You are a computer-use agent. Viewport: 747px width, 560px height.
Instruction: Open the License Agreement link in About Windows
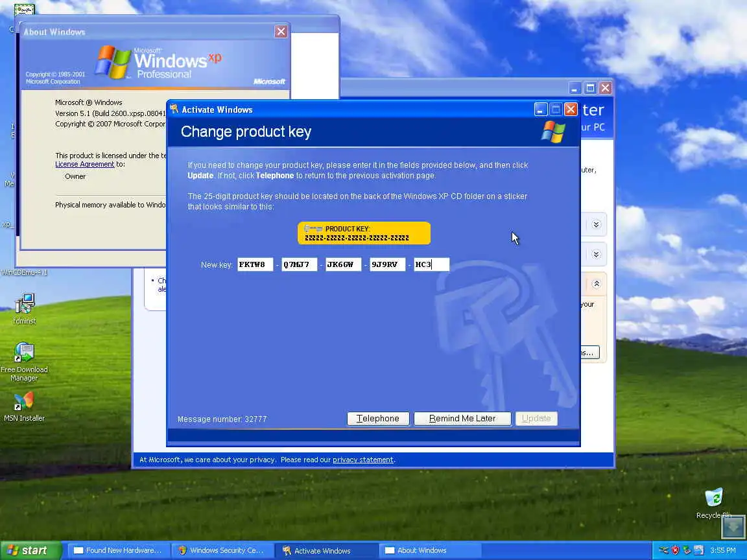coord(85,164)
